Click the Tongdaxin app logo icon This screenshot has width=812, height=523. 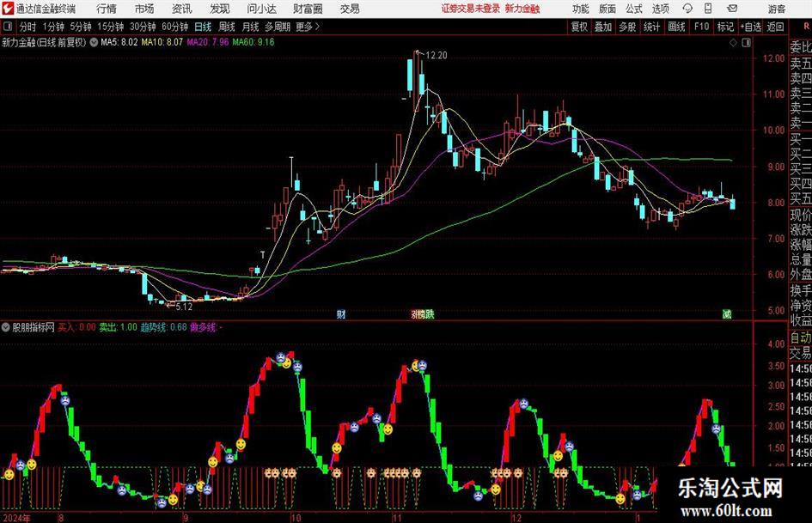[x=8, y=9]
